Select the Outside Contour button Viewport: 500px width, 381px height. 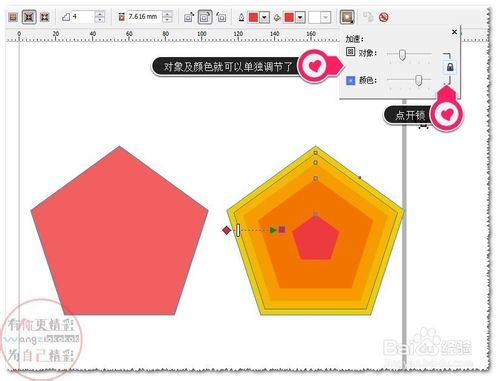pos(45,17)
